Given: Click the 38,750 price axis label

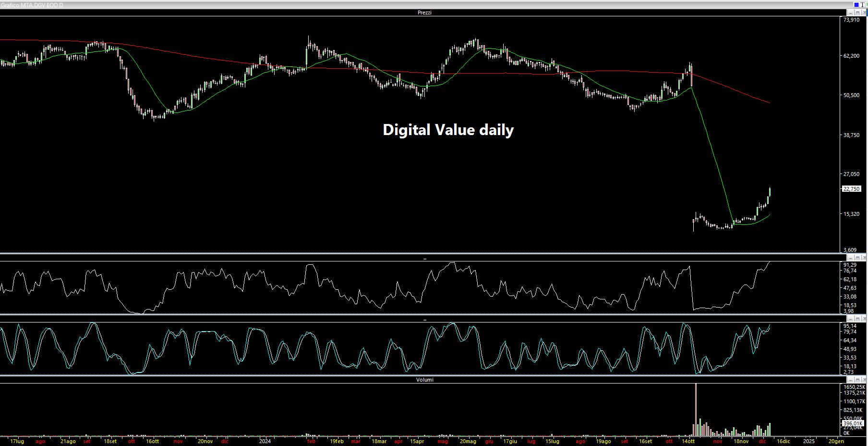Looking at the screenshot, I should [852, 135].
